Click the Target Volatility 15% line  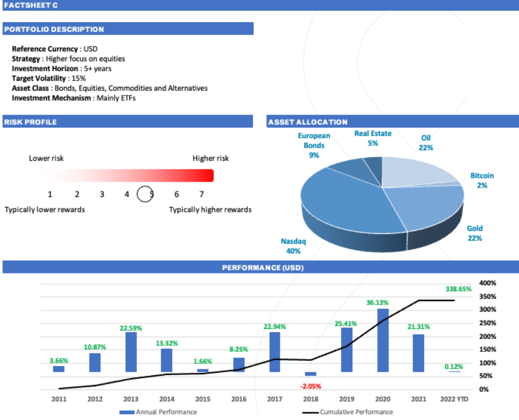[x=49, y=79]
